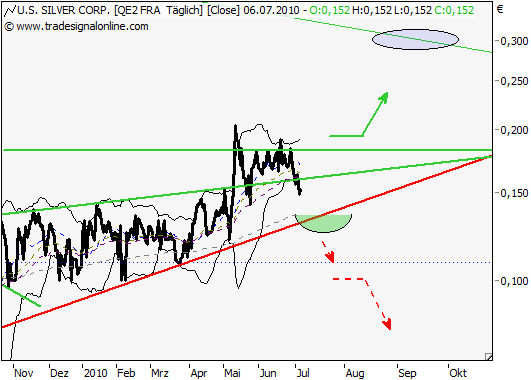The height and width of the screenshot is (380, 531).
Task: Click the Sep month label
Action: pyautogui.click(x=407, y=373)
